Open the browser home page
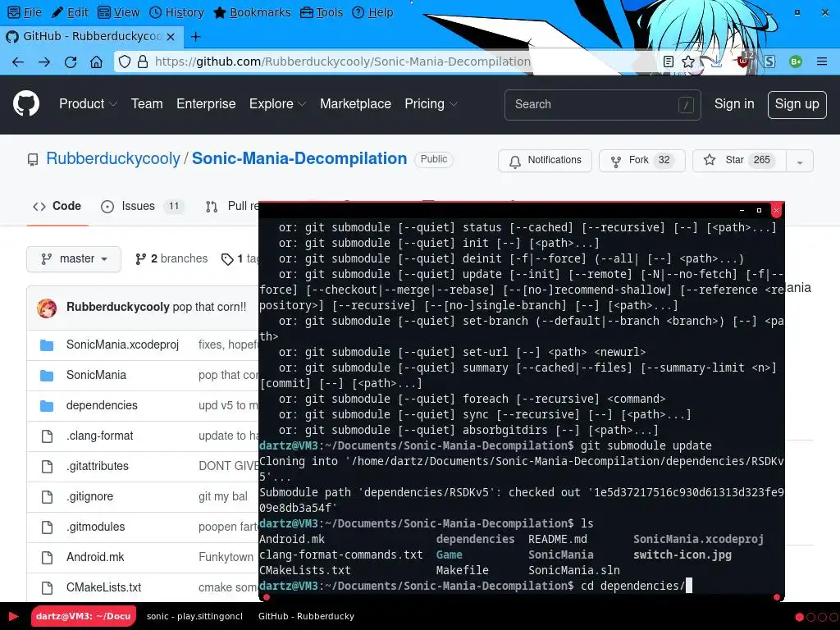Image resolution: width=840 pixels, height=630 pixels. (97, 62)
